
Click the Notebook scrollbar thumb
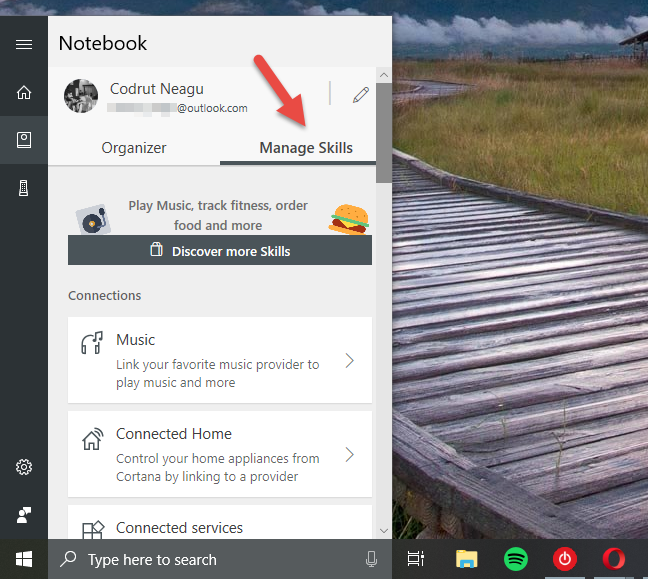(x=384, y=133)
